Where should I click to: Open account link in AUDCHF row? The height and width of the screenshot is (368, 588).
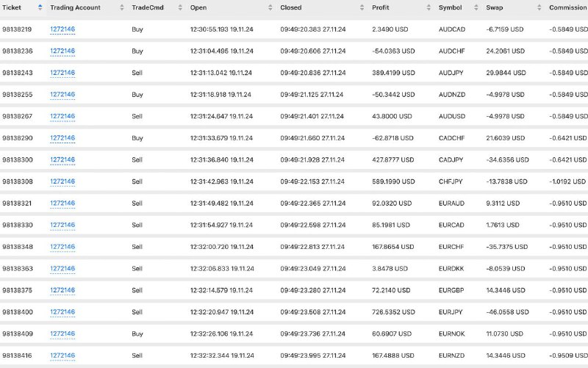tap(62, 51)
